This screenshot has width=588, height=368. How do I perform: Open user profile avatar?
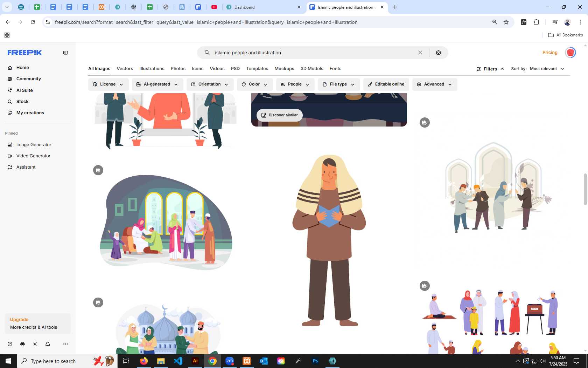point(570,53)
